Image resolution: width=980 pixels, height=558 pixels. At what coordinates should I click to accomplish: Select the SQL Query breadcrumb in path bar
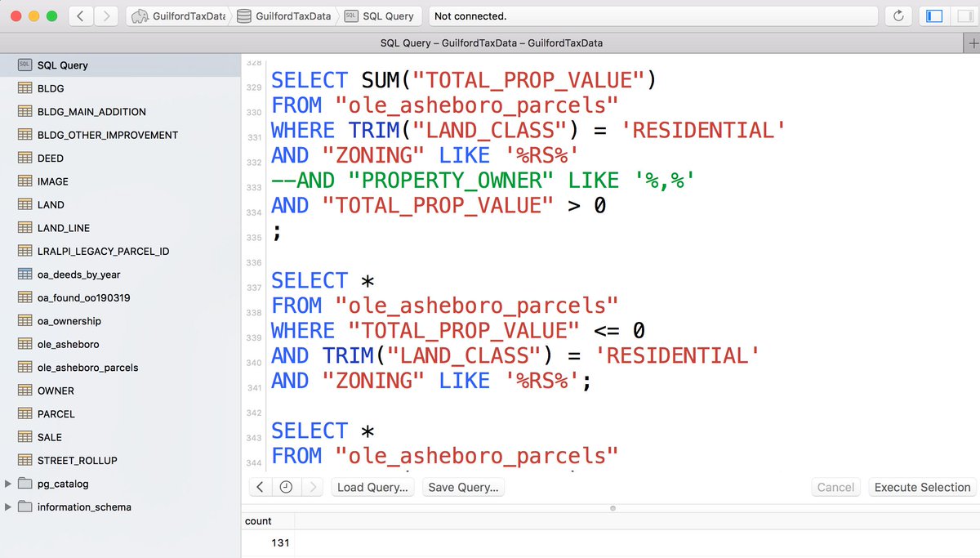[380, 16]
